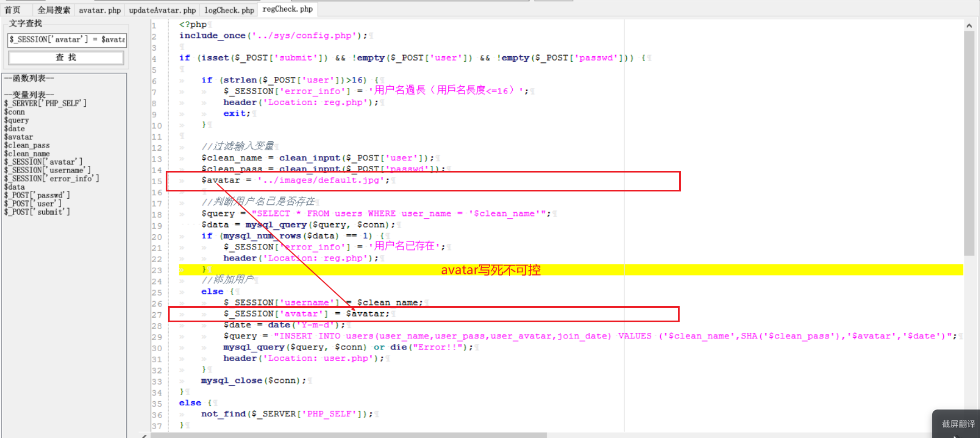Switch to the 首页 tab

tap(13, 10)
